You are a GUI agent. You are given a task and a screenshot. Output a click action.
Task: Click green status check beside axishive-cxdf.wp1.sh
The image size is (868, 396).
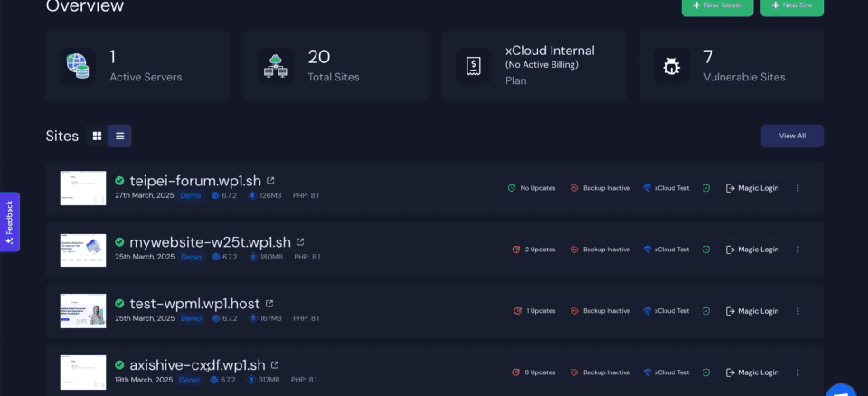point(119,365)
